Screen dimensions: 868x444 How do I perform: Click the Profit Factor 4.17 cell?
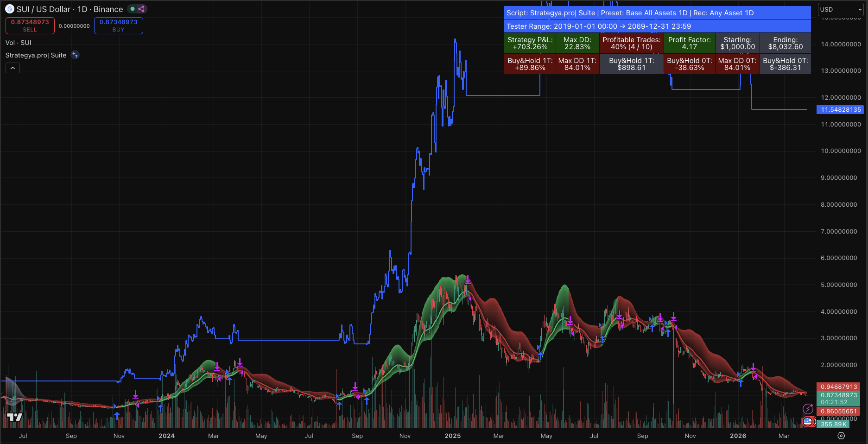tap(690, 43)
